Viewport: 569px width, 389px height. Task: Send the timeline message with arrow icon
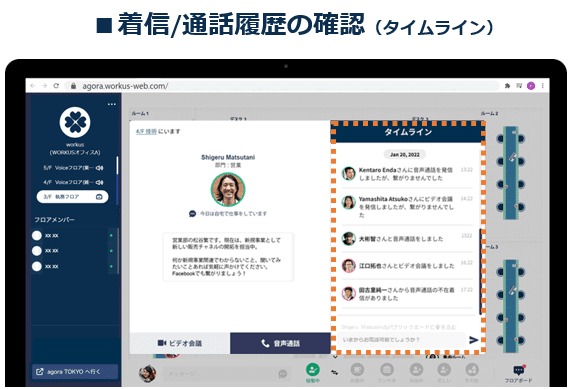point(474,340)
